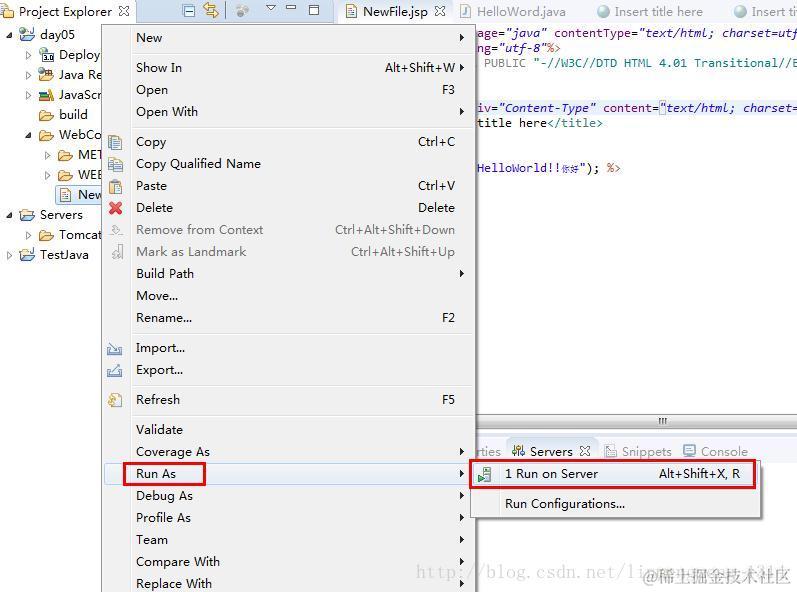The image size is (797, 592).
Task: Click the Copy icon in context menu
Action: (115, 142)
